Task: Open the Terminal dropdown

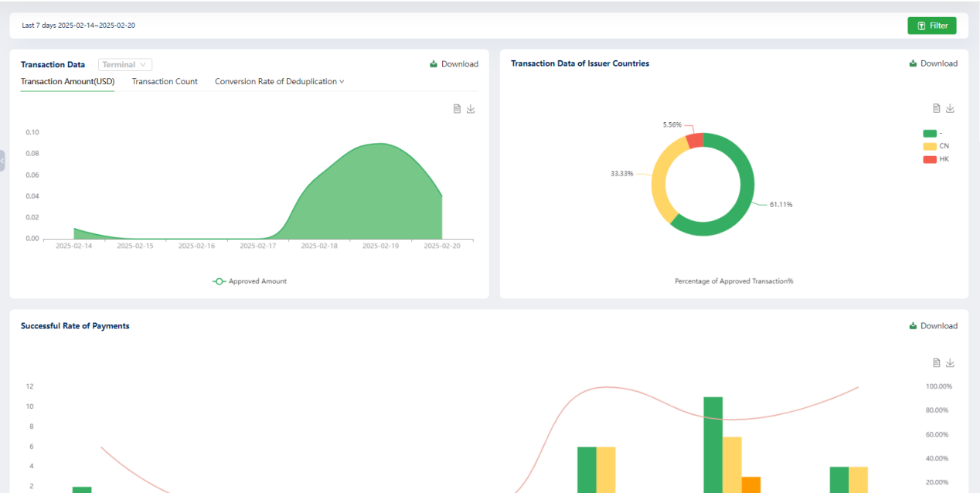Action: [x=125, y=65]
